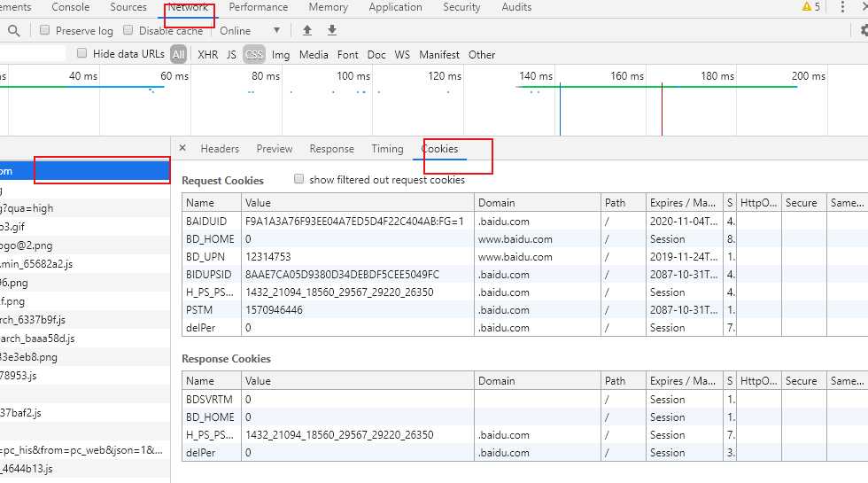Select the ?qua=high request row
868x483 pixels.
pyautogui.click(x=85, y=208)
